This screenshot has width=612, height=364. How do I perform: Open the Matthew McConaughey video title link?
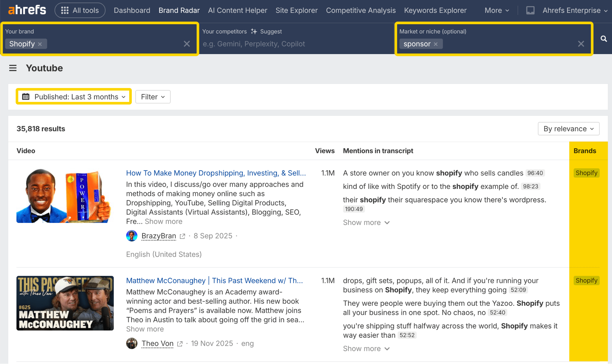click(214, 281)
